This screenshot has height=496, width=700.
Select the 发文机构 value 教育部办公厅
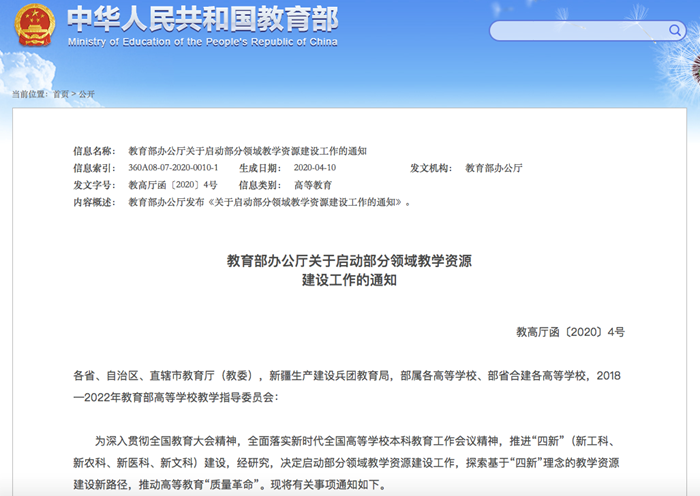(x=494, y=168)
